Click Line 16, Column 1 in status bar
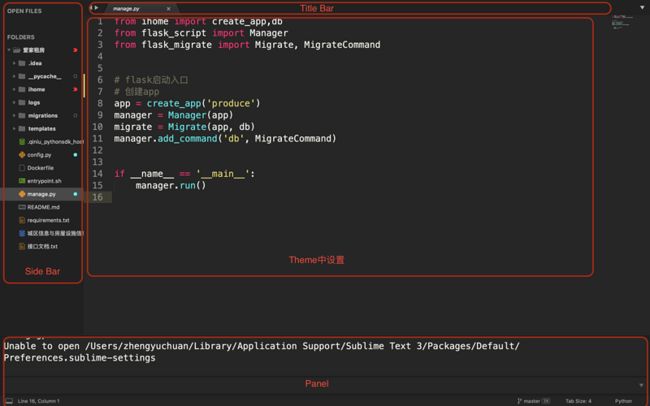 pos(39,401)
